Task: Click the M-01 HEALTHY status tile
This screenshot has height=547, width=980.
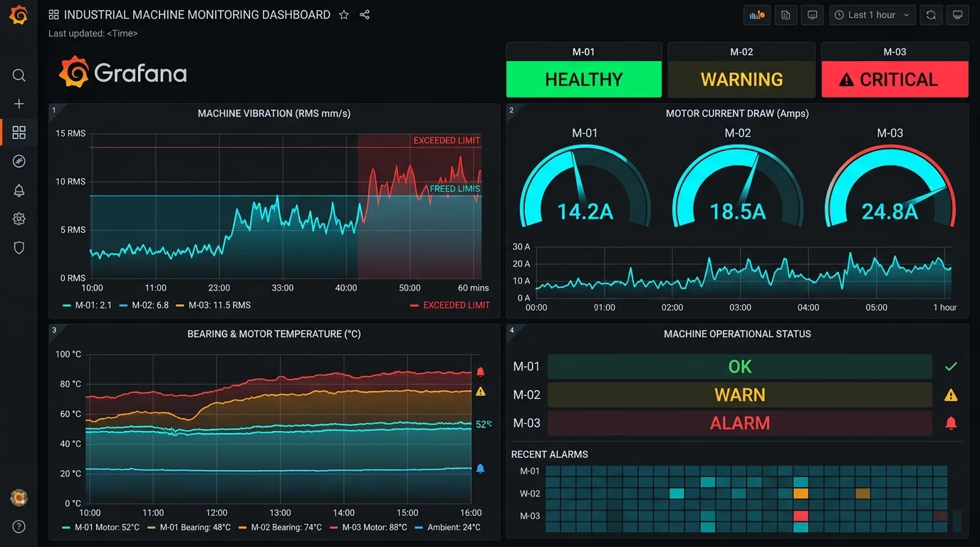Action: (584, 70)
